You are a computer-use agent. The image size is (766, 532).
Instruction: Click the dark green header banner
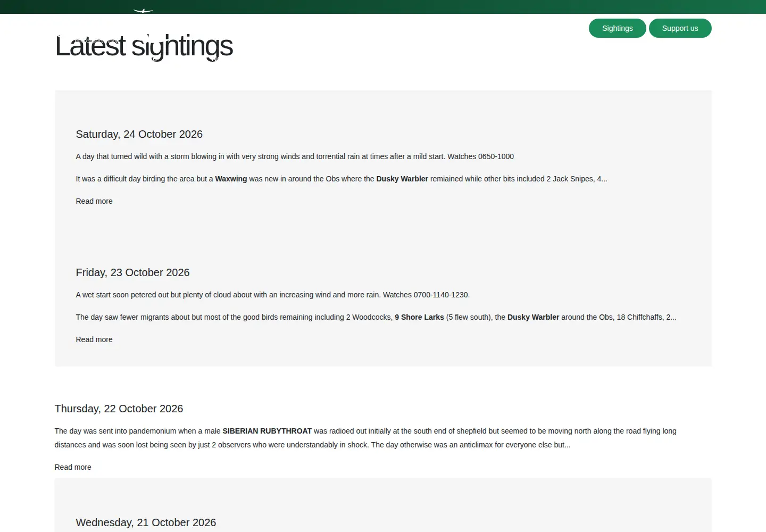[383, 6]
